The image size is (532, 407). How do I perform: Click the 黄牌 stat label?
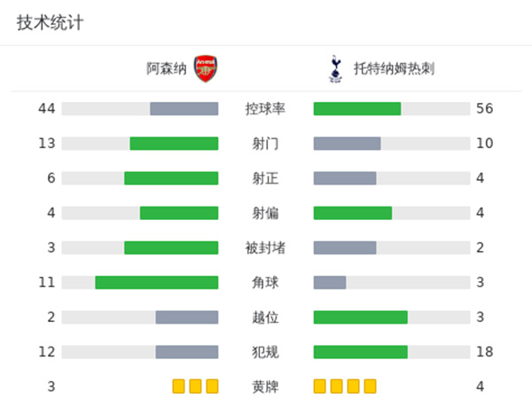click(x=265, y=386)
